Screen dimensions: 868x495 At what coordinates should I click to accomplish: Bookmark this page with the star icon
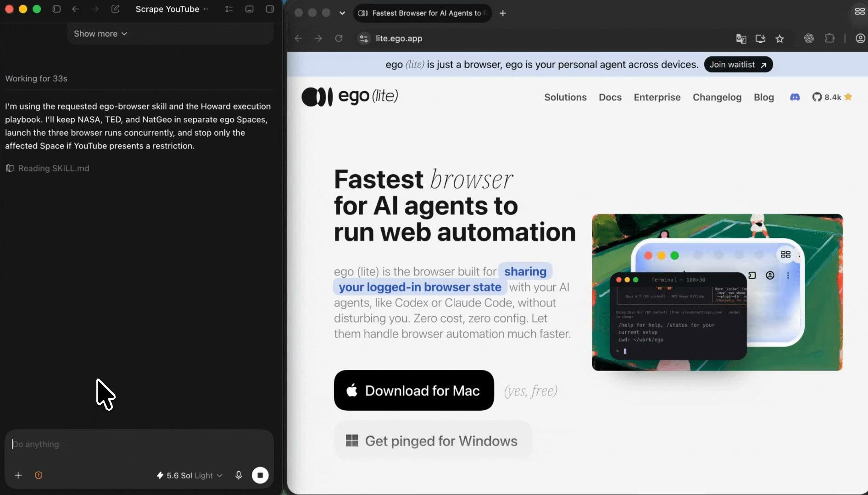point(779,38)
